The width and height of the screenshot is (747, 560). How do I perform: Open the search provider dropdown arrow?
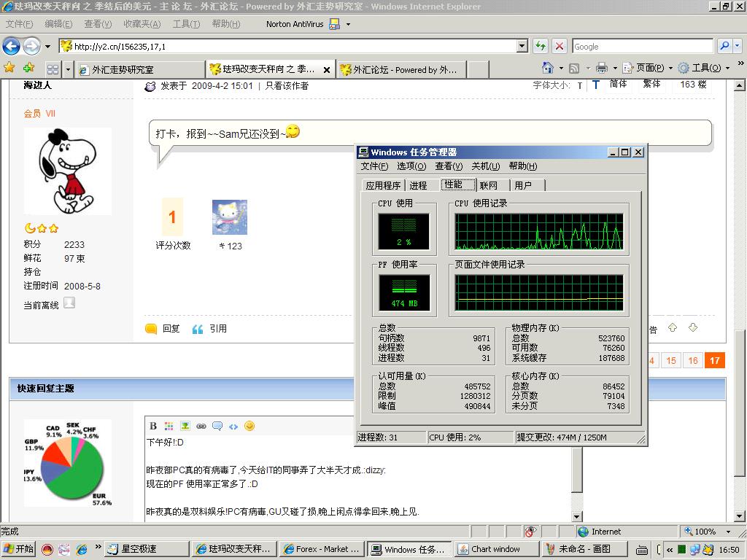click(x=737, y=46)
